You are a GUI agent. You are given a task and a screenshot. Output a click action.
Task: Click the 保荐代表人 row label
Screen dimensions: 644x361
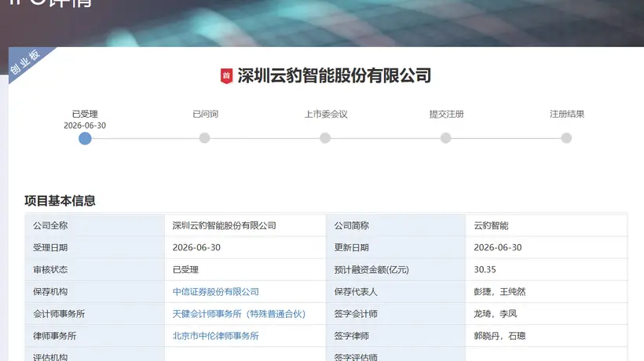[356, 292]
